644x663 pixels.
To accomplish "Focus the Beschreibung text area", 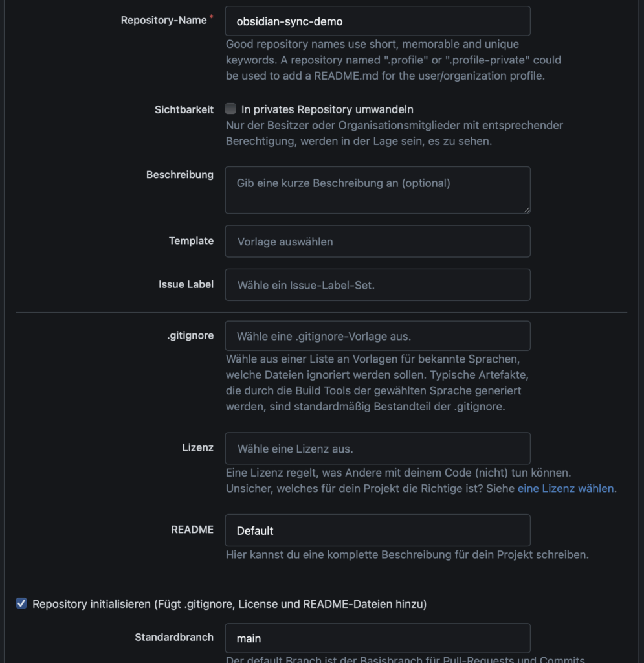I will [377, 190].
